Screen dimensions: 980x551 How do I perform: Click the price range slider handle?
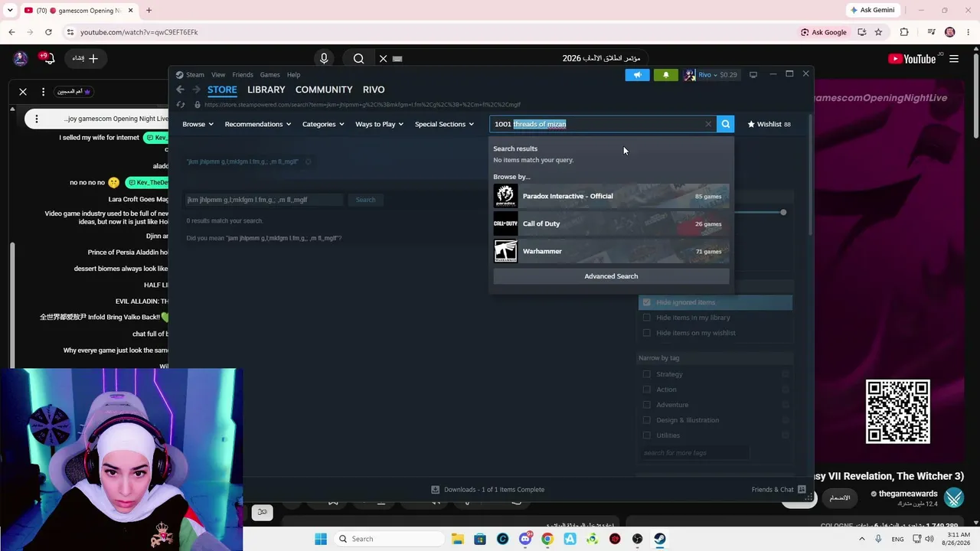[x=783, y=212]
